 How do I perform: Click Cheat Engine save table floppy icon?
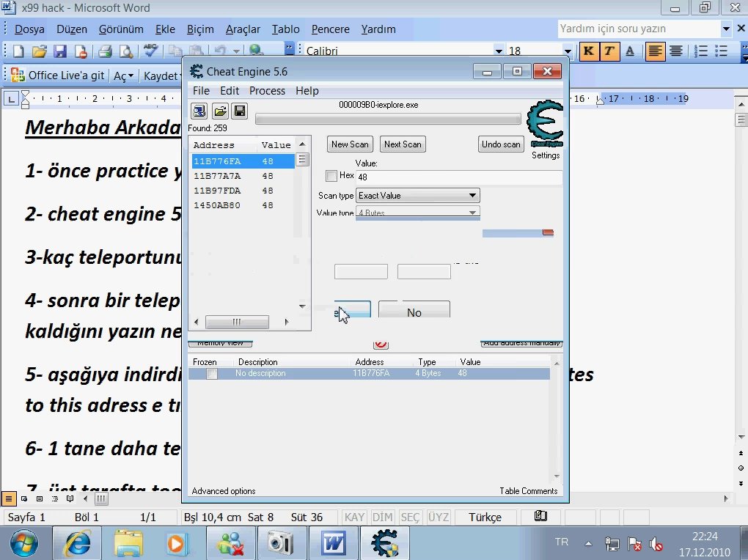(240, 111)
